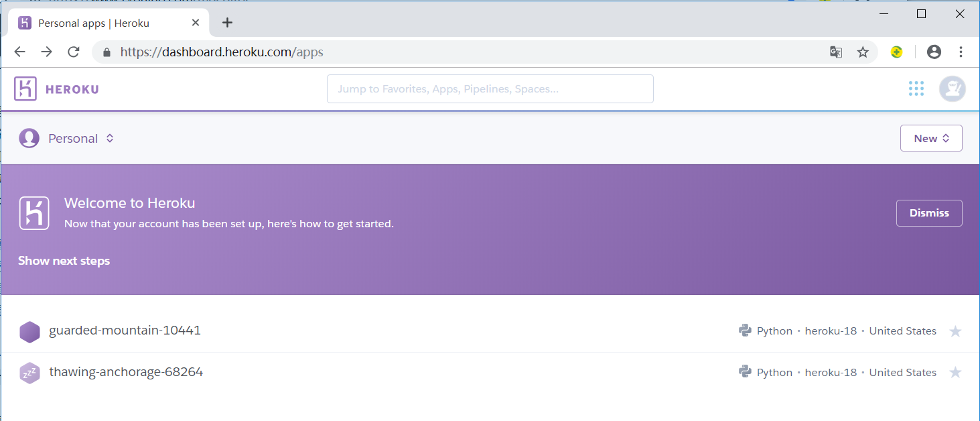Maximize the browser window

point(921,14)
